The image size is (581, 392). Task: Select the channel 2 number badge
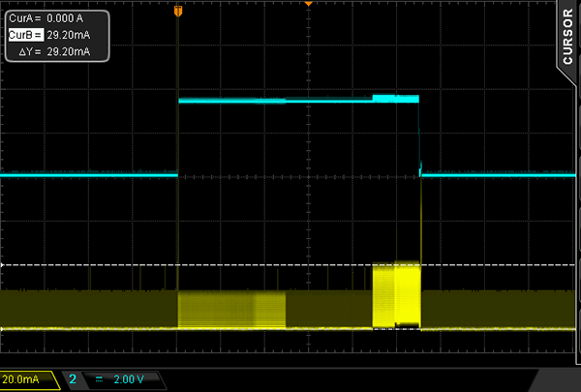[x=73, y=379]
